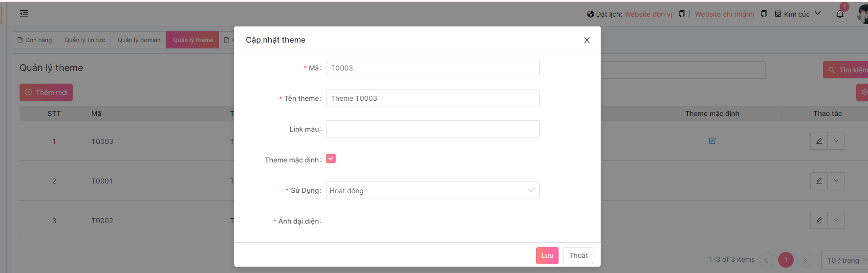The width and height of the screenshot is (868, 273).
Task: Switch to the Quản lý domain tab
Action: 139,40
